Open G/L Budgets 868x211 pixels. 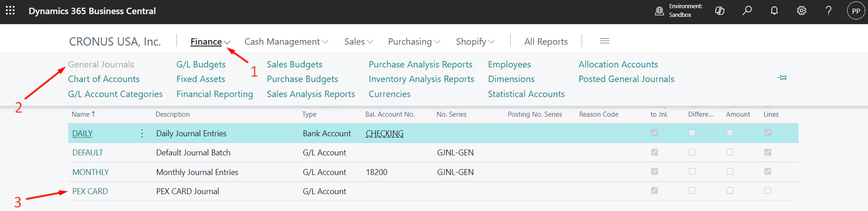pyautogui.click(x=201, y=64)
